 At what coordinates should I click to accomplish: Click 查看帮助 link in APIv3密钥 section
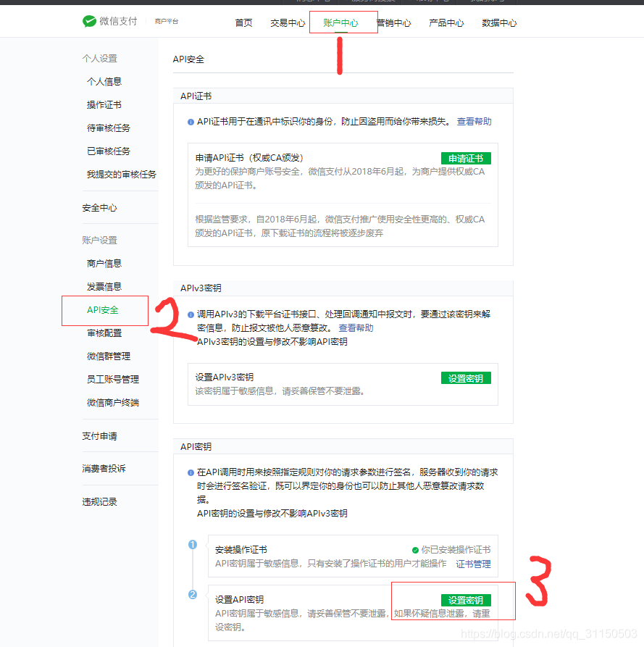tap(356, 327)
